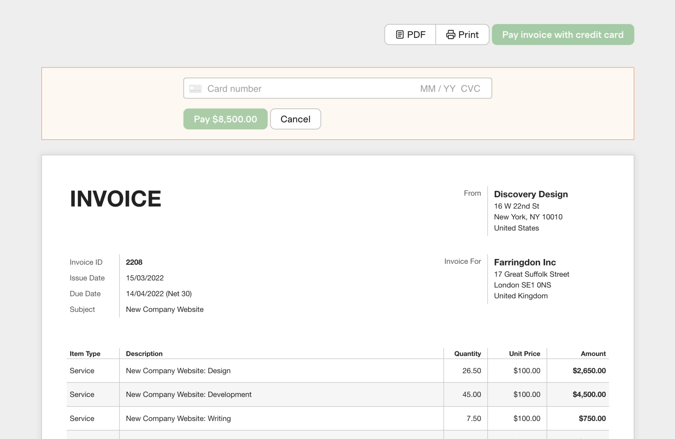Click the Description column header
Image resolution: width=675 pixels, height=439 pixels.
[x=144, y=353]
